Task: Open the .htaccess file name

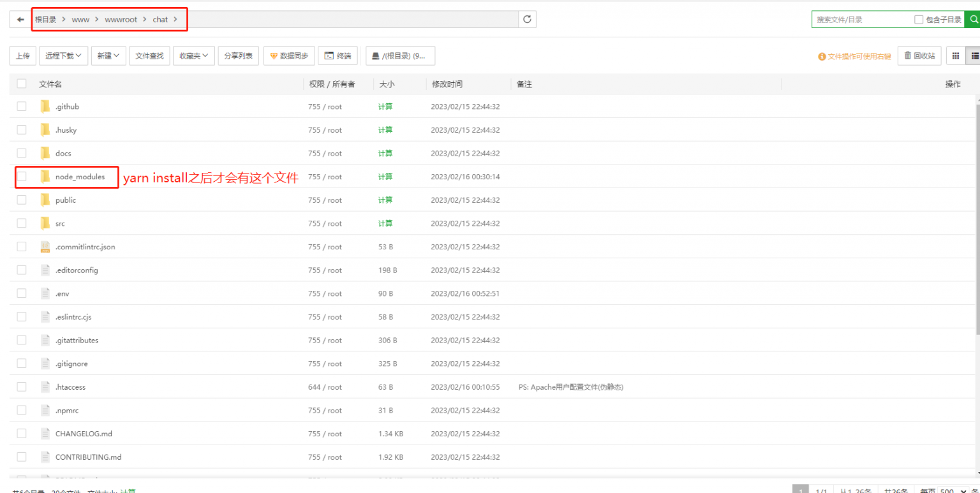Action: click(70, 386)
